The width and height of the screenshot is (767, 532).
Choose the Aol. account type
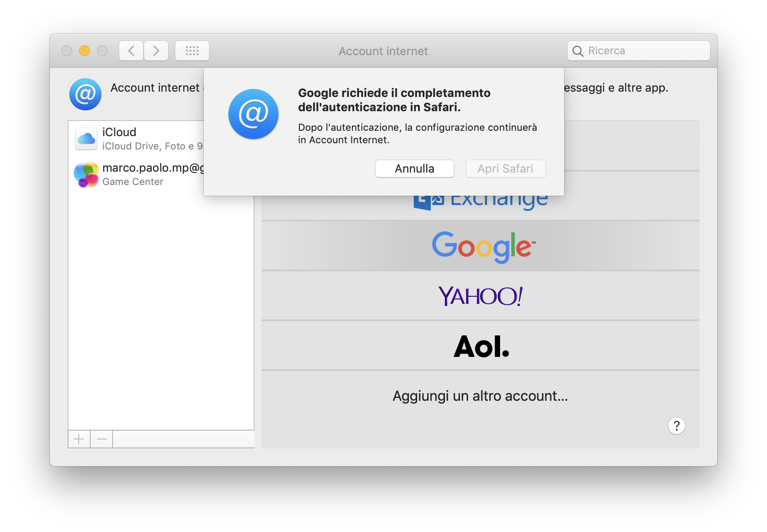(x=480, y=346)
